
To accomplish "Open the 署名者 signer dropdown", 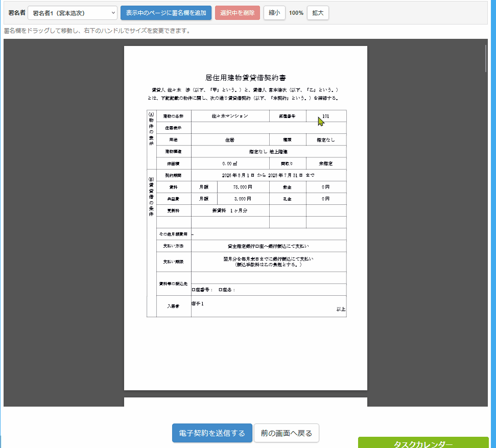I will pos(73,13).
